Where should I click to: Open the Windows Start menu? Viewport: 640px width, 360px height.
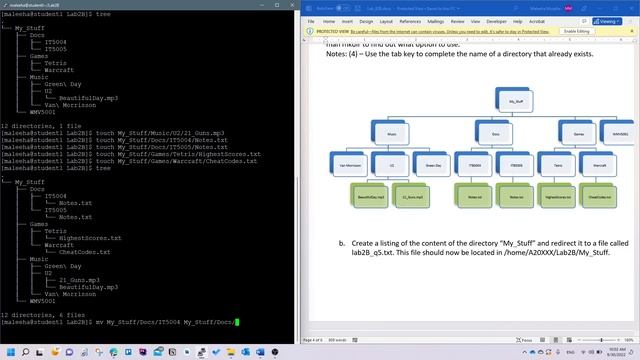click(11, 352)
